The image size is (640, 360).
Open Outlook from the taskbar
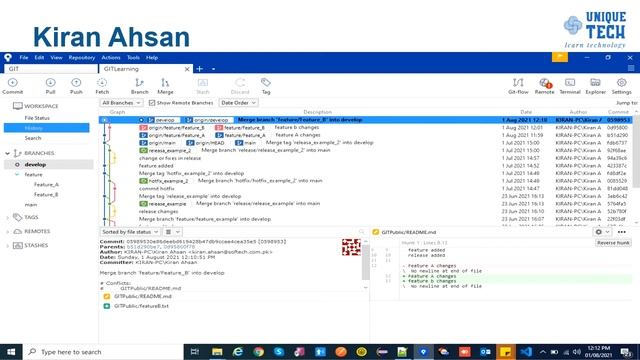[485, 351]
